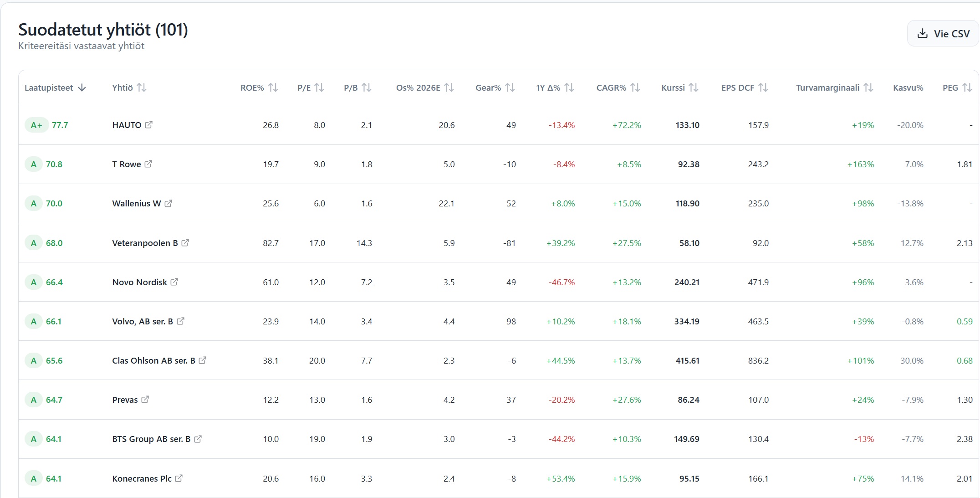The height and width of the screenshot is (498, 980).
Task: Open Novo Nordisk external link icon
Action: coord(174,282)
